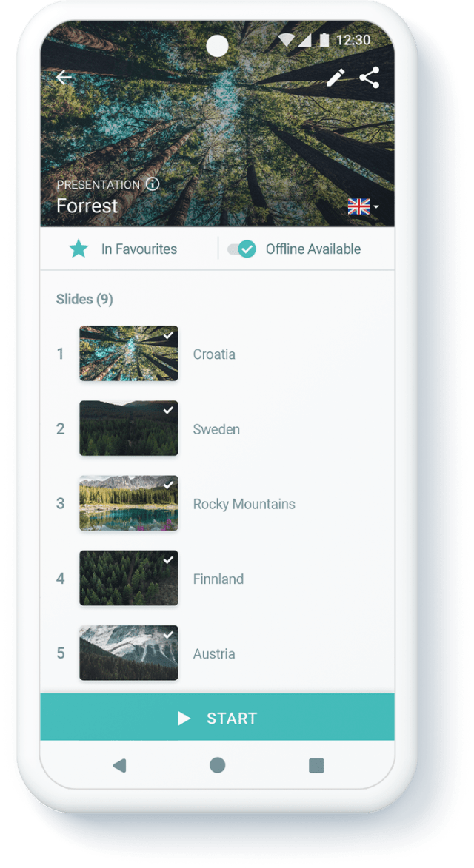
Task: Tap the Forrest presentation title
Action: 87,206
